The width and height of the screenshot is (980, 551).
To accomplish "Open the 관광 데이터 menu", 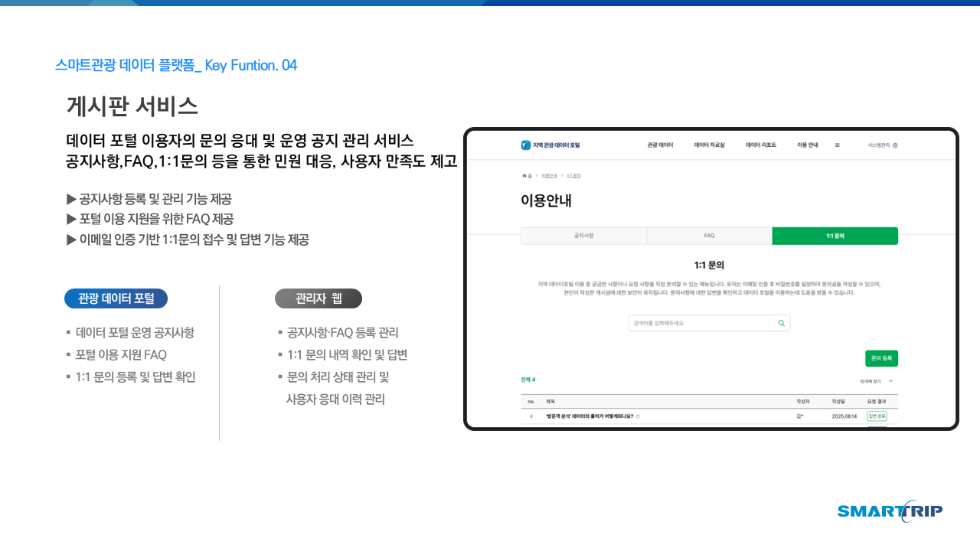I will point(659,145).
